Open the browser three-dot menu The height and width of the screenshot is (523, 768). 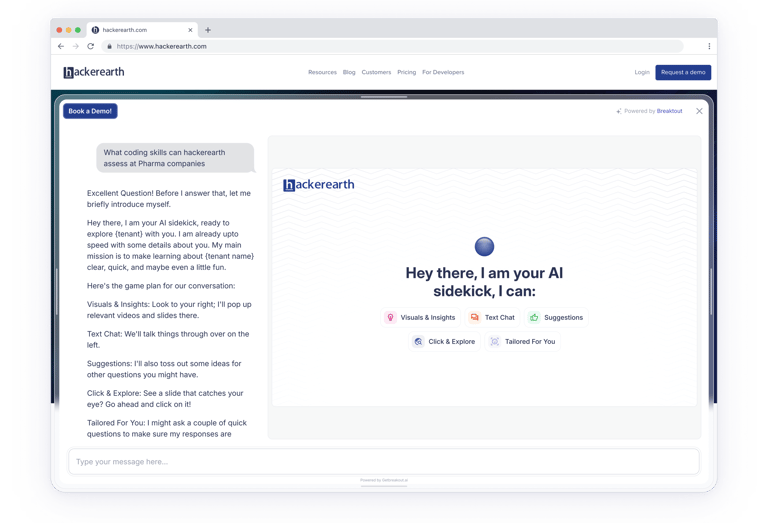(x=709, y=46)
